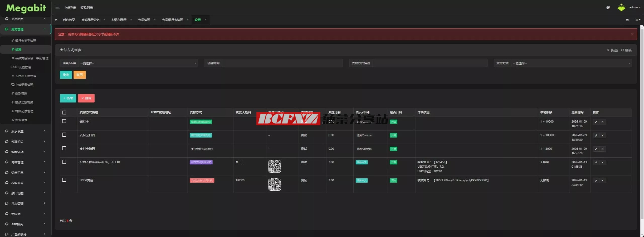Image resolution: width=644 pixels, height=237 pixels.
Task: Open the 语言/币种 dropdown filter
Action: click(x=138, y=63)
